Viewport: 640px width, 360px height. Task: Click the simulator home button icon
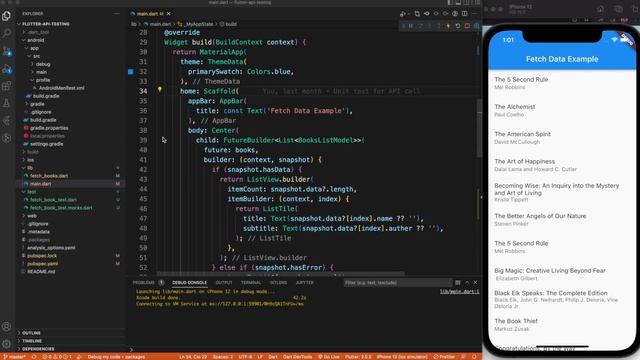[600, 9]
